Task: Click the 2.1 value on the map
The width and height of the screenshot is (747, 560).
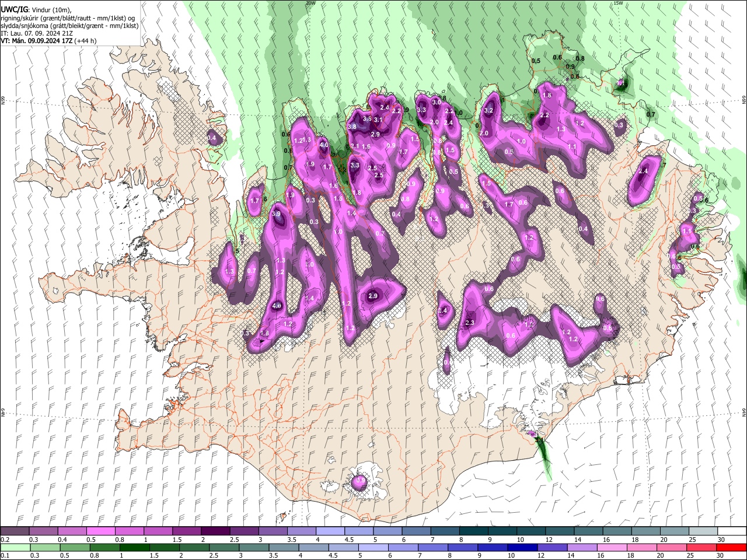Action: click(x=354, y=146)
